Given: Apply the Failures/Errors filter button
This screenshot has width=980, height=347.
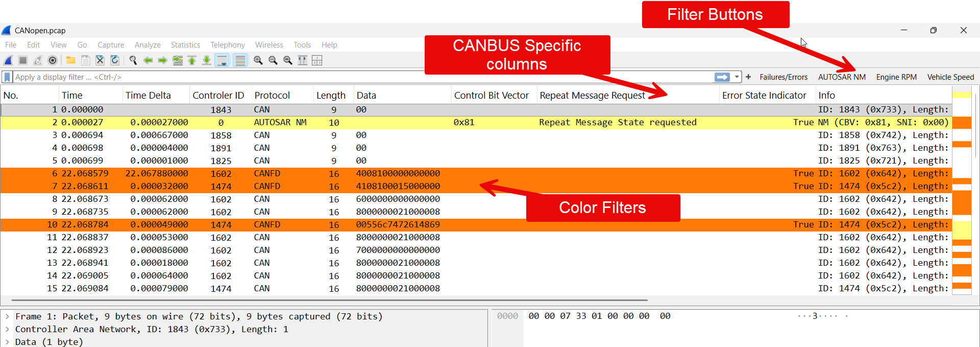Looking at the screenshot, I should (783, 77).
